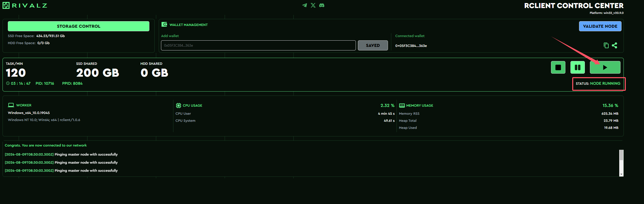Open Storage Control

point(79,26)
